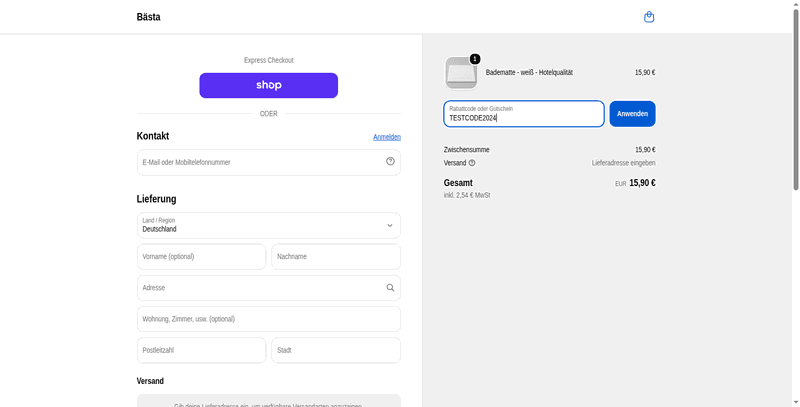The width and height of the screenshot is (800, 407).
Task: Focus the Adresse input field
Action: click(x=269, y=288)
